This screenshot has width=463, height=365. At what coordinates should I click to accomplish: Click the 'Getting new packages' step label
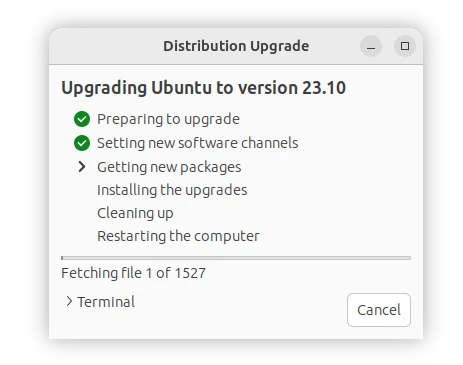point(169,167)
